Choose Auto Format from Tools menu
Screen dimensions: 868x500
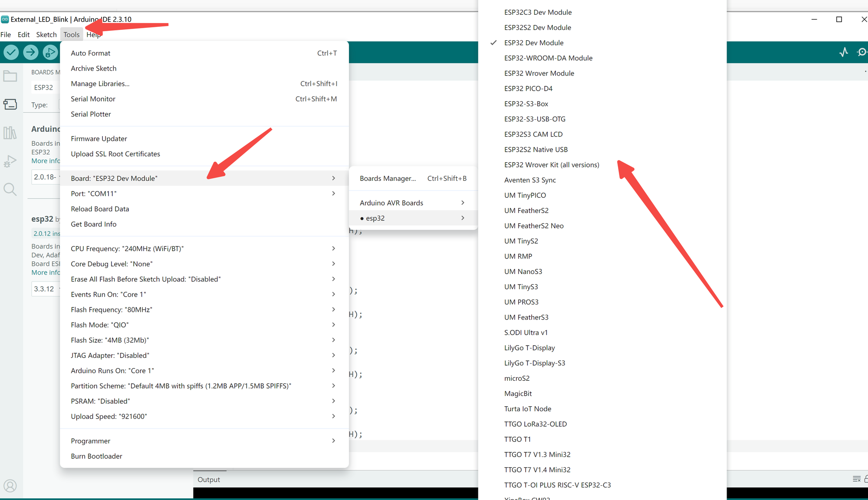click(204, 53)
